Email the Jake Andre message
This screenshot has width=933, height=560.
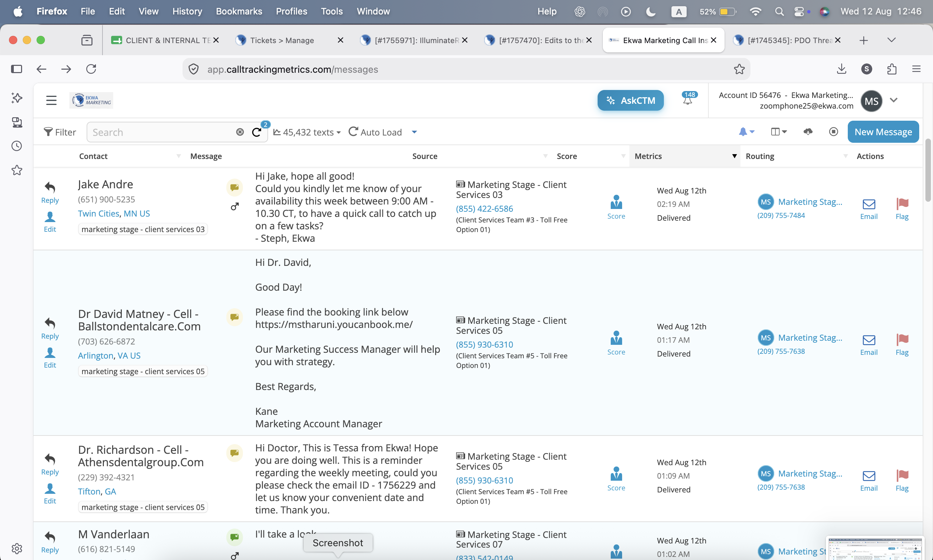869,209
